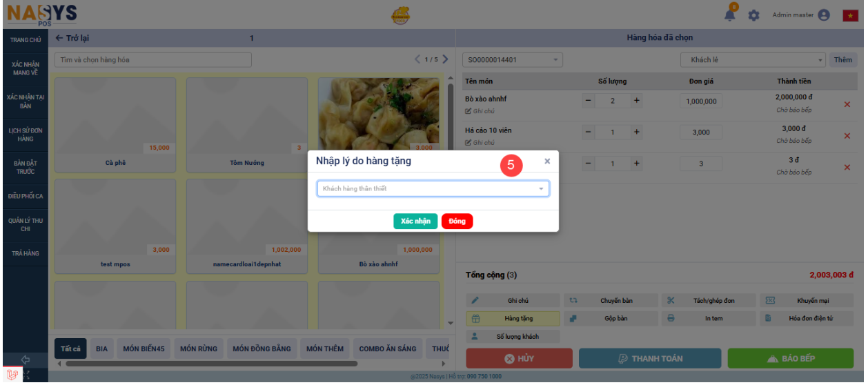The width and height of the screenshot is (868, 385).
Task: Click the red Đóng button
Action: click(457, 221)
